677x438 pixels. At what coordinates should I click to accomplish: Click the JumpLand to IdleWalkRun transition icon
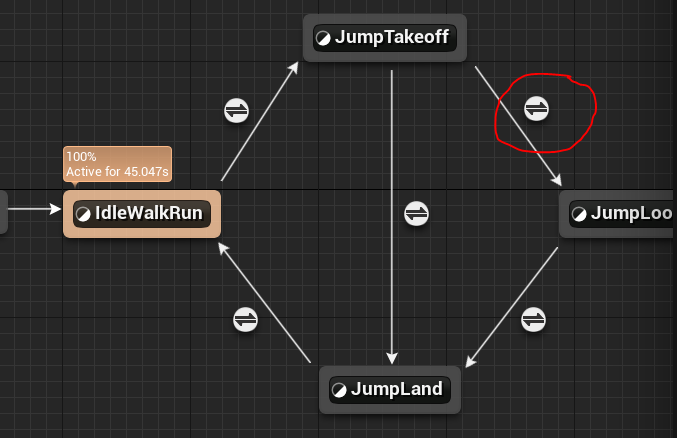coord(245,319)
